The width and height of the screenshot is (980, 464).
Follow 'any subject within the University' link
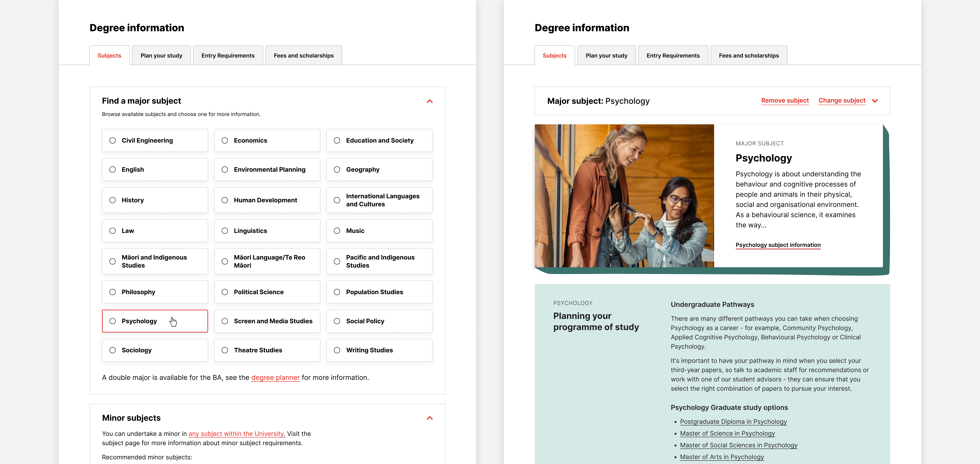(237, 434)
